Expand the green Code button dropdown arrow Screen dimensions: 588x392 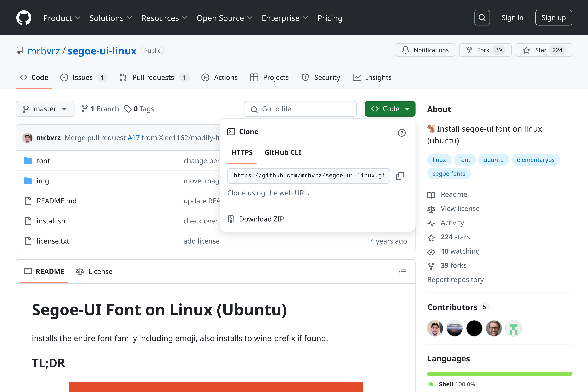(x=407, y=109)
